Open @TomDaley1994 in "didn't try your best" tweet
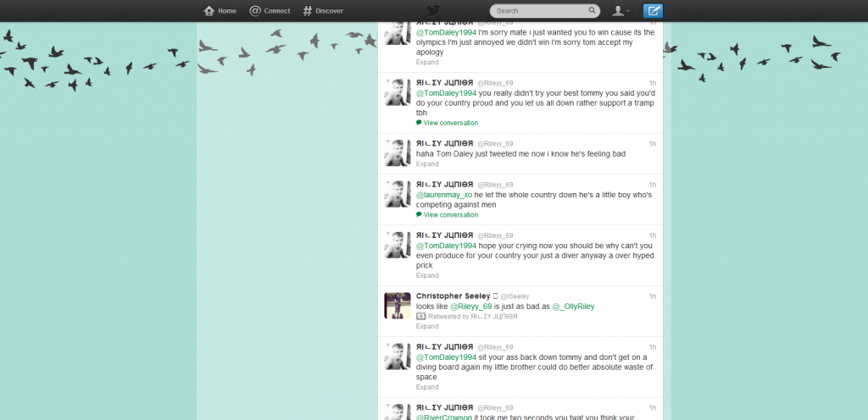This screenshot has height=420, width=868. (x=446, y=93)
